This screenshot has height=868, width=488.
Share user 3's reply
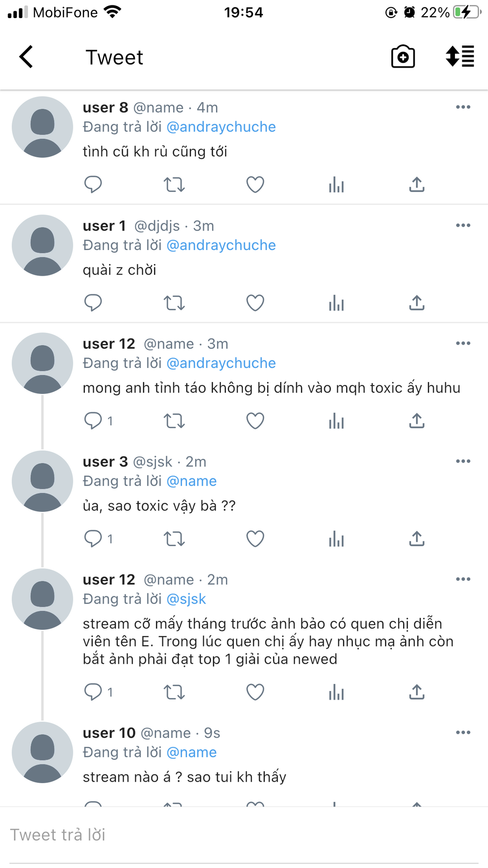pos(417,539)
